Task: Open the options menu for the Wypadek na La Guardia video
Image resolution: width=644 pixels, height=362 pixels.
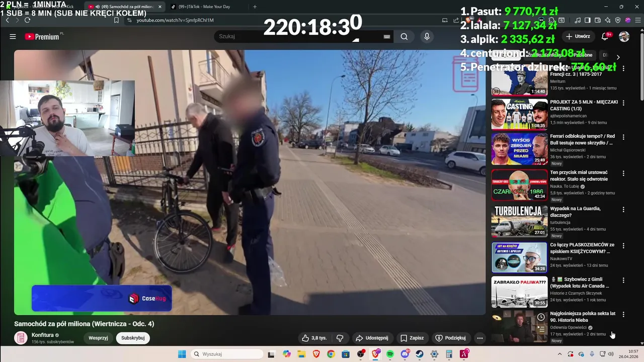Action: click(x=623, y=209)
